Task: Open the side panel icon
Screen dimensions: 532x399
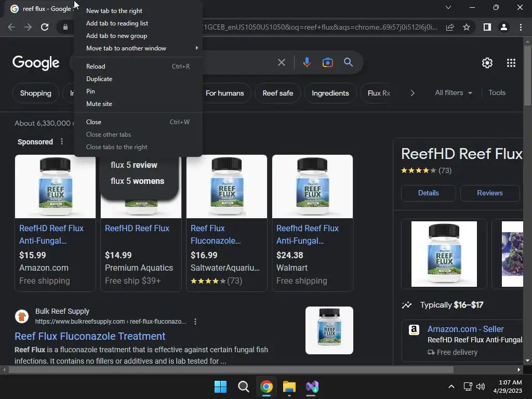Action: [487, 27]
